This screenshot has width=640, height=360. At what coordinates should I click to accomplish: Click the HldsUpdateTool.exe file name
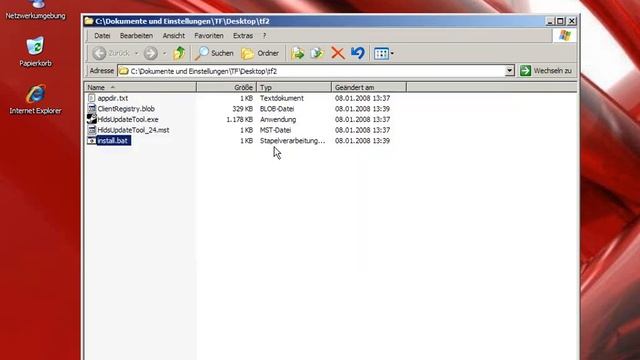pos(128,120)
